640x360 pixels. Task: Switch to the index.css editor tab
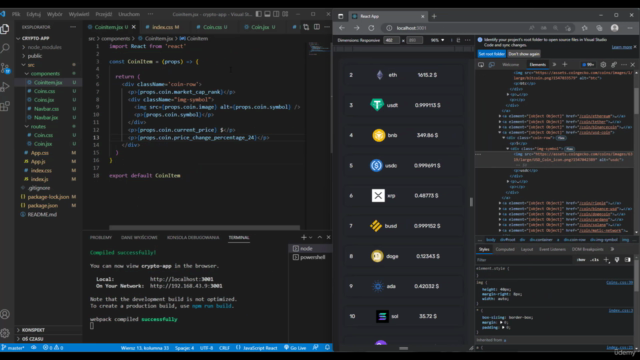click(x=162, y=27)
